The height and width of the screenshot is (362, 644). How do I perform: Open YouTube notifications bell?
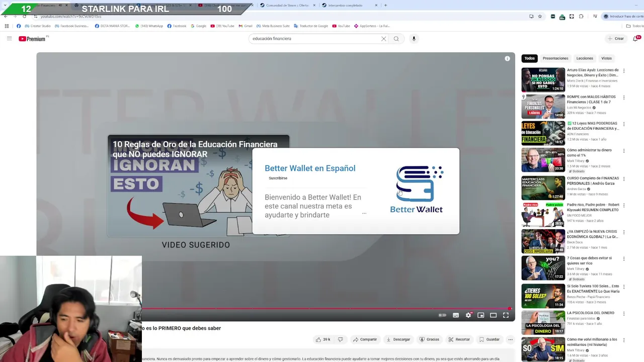[x=635, y=39]
